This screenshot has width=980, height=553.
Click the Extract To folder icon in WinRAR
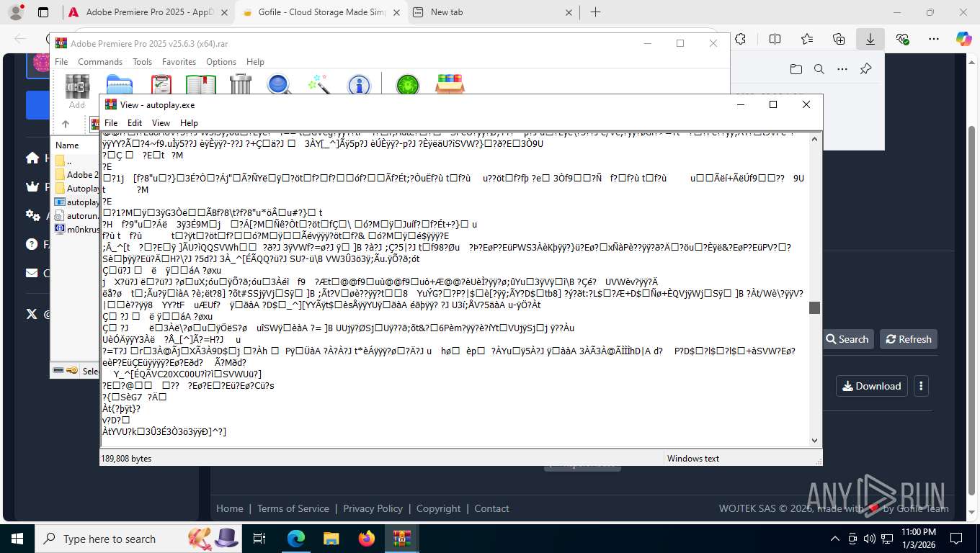point(119,84)
